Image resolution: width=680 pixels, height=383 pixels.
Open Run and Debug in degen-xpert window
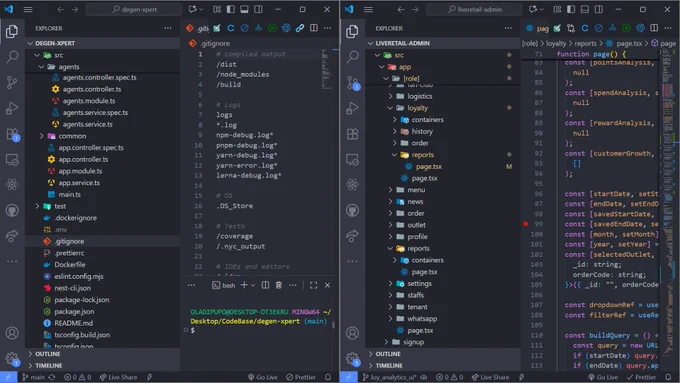tap(12, 108)
